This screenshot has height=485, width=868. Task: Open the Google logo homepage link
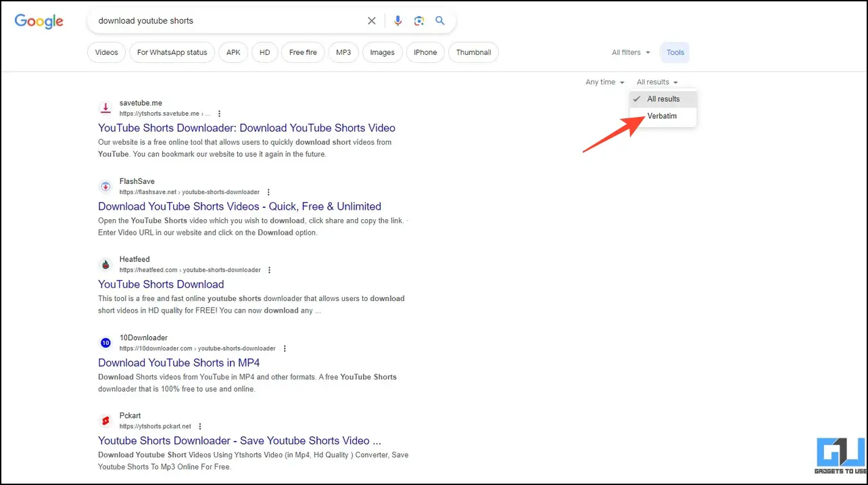coord(39,21)
